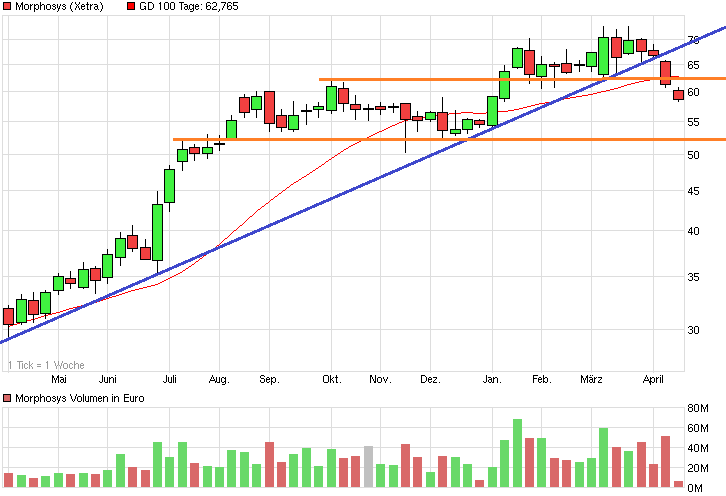Image resolution: width=726 pixels, height=496 pixels.
Task: Click the 'Mai' month label
Action: tap(59, 379)
